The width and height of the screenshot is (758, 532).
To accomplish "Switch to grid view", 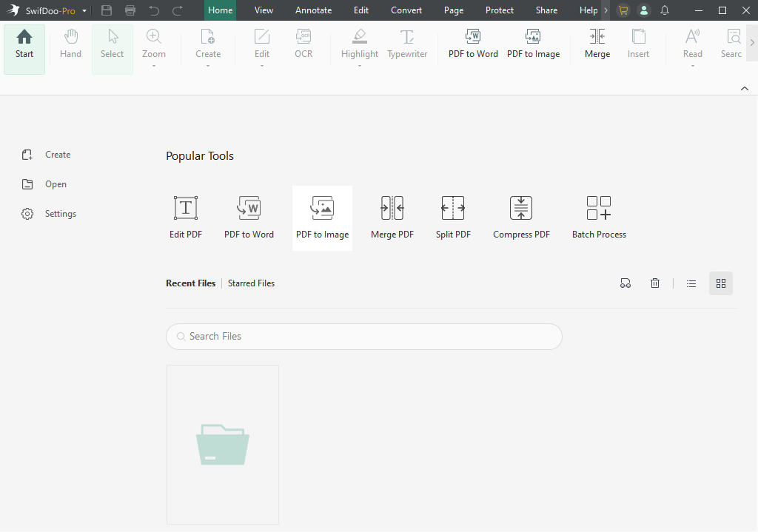I will (721, 283).
